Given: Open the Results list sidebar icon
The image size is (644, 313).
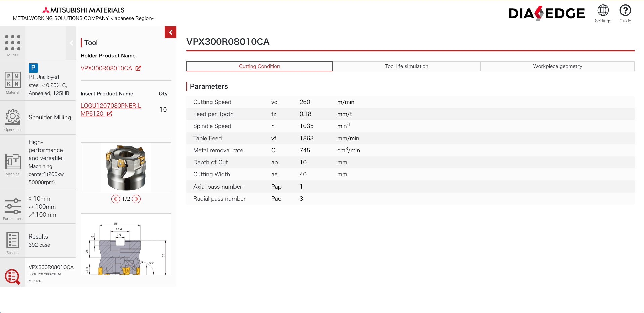Looking at the screenshot, I should tap(12, 241).
